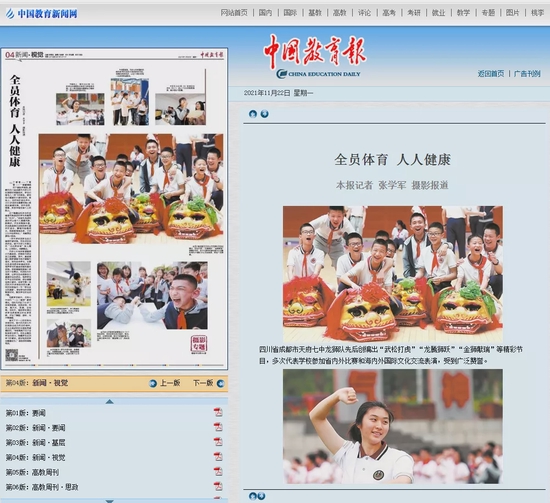The width and height of the screenshot is (550, 503).
Task: Click the photo of the girl raising her fist
Action: pyautogui.click(x=393, y=426)
